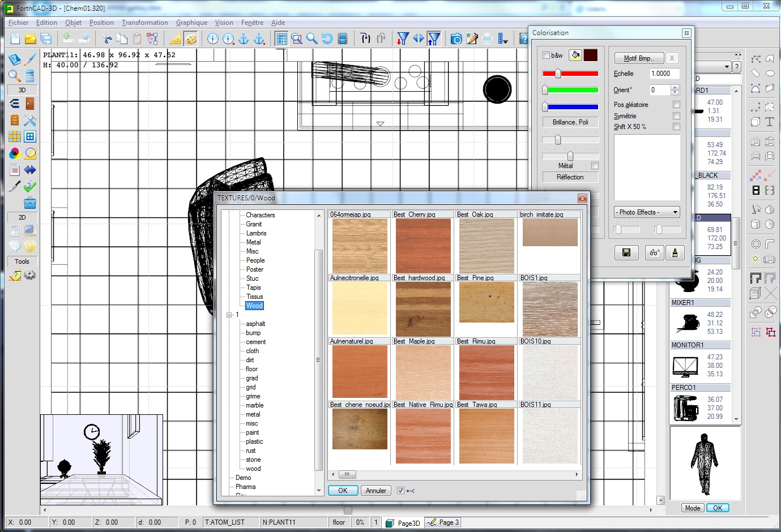
Task: Click the calculator icon in left panel
Action: (x=30, y=76)
